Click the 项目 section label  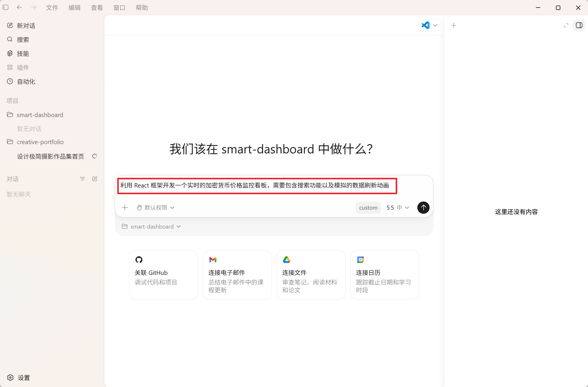coord(13,101)
